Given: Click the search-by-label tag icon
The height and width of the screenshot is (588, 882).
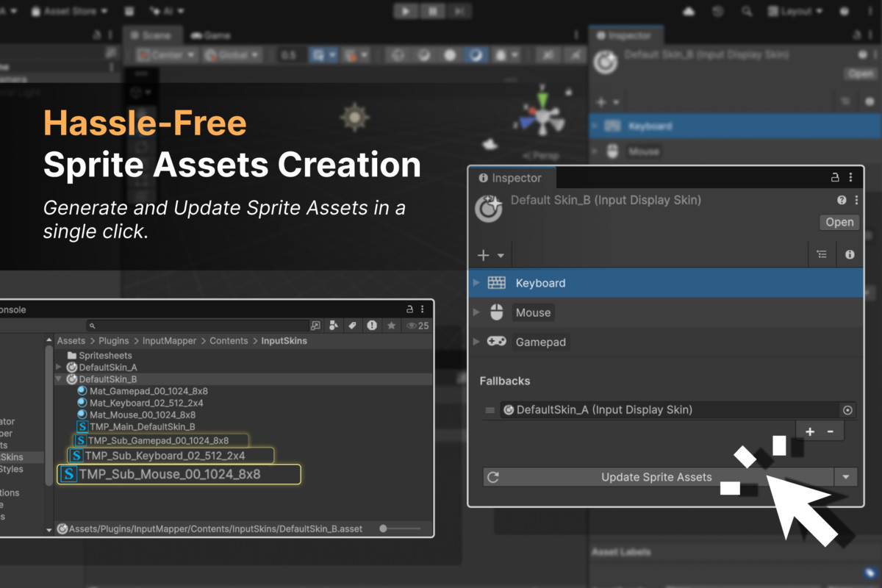Looking at the screenshot, I should (x=352, y=325).
